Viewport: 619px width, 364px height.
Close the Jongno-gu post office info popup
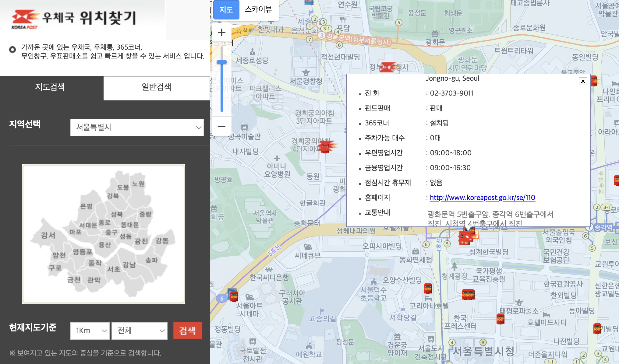tap(583, 81)
